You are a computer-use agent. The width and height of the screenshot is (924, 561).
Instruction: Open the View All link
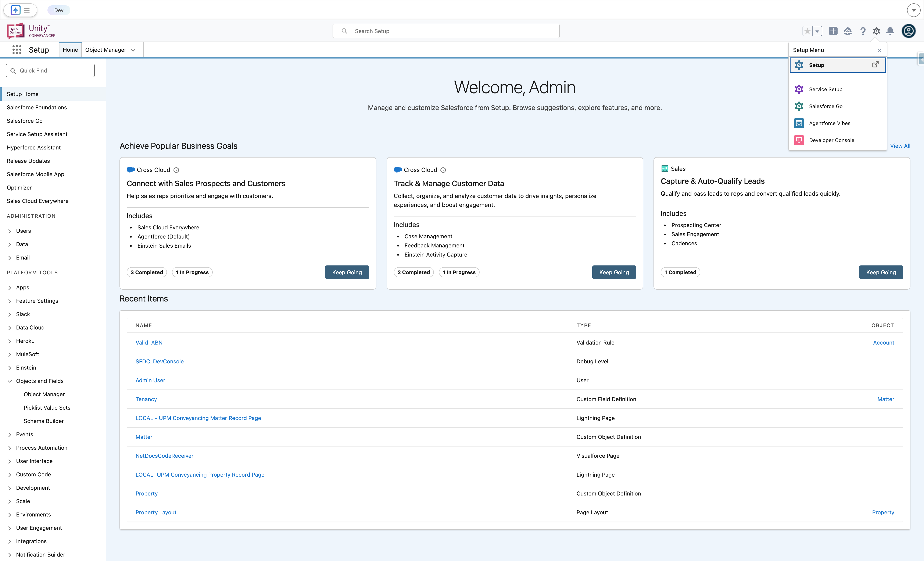coord(900,146)
